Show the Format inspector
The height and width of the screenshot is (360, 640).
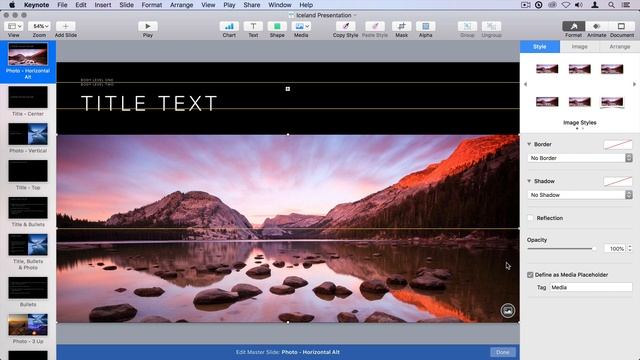coord(573,26)
